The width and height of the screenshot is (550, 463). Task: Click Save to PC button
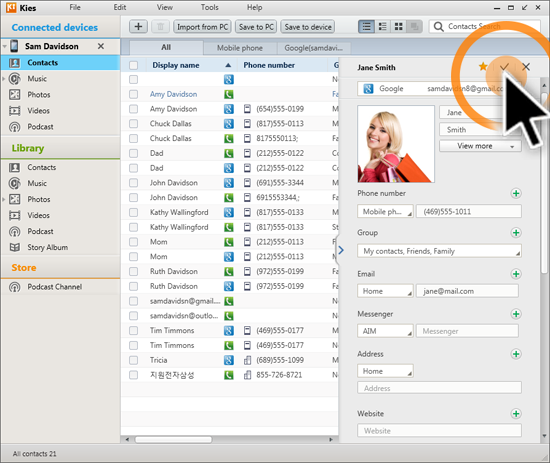256,27
